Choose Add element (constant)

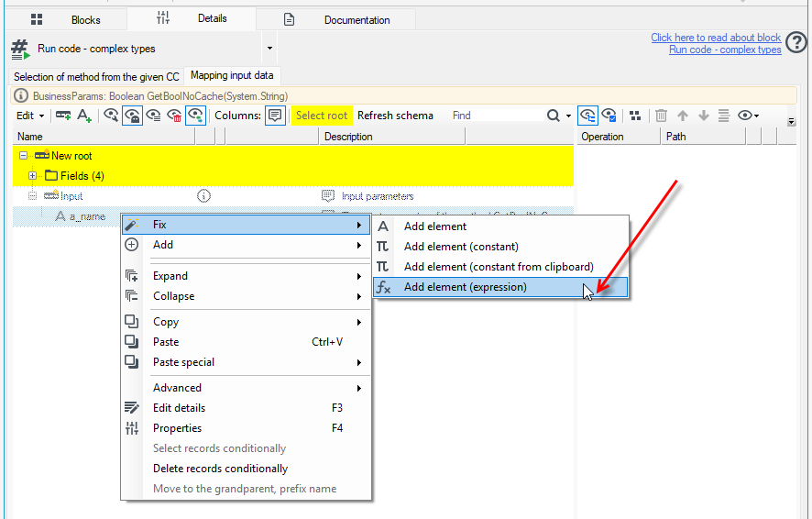click(x=500, y=247)
